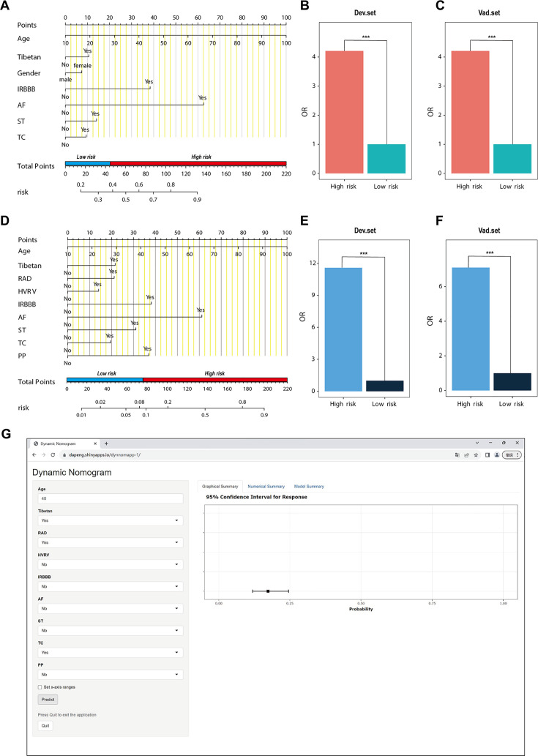This screenshot has height=756, width=538.
Task: Click the red High risk segment in panel D
Action: [x=215, y=380]
